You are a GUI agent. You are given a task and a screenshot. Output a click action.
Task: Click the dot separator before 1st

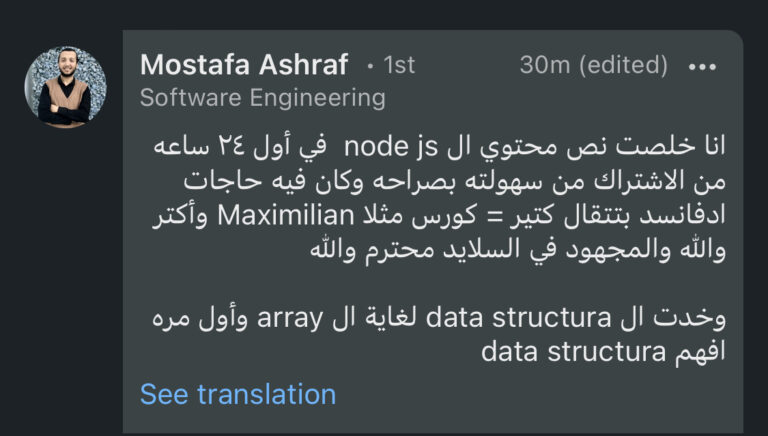(x=370, y=66)
